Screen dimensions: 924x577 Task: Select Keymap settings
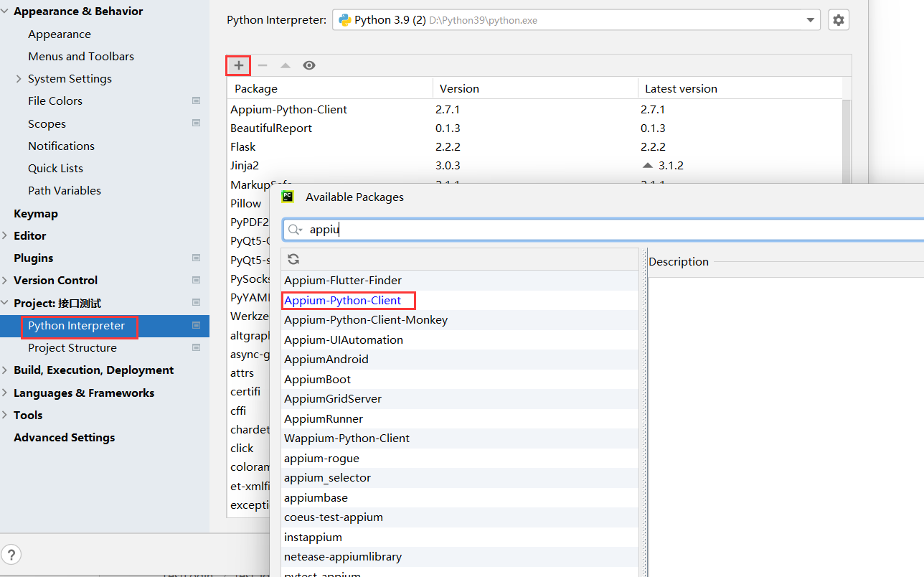(x=36, y=213)
